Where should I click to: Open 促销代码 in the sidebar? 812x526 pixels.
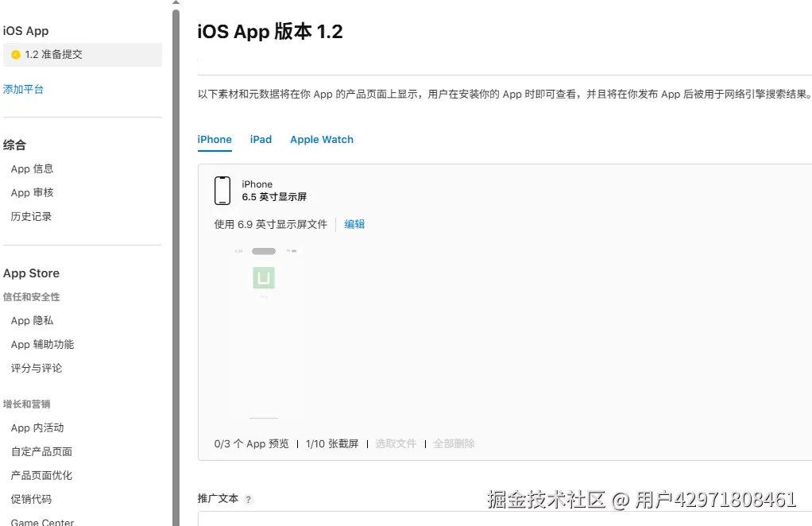click(x=31, y=499)
